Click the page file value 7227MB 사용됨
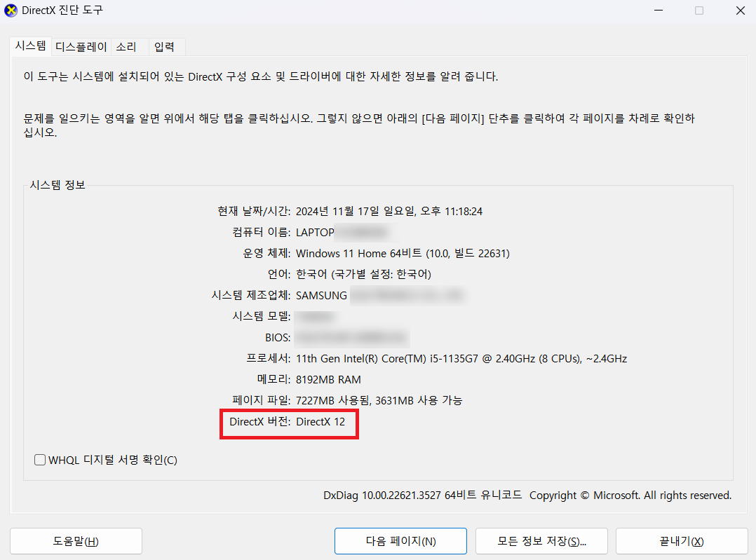This screenshot has height=560, width=756. point(333,400)
